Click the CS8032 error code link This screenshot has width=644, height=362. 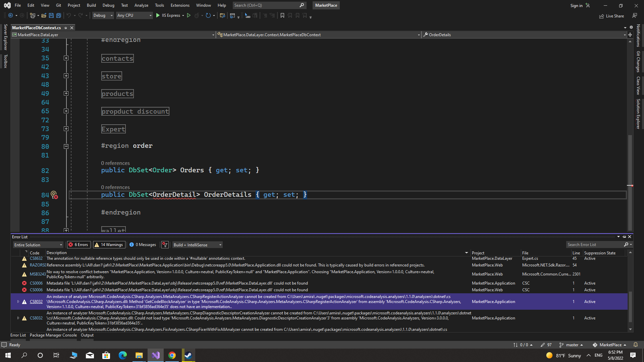tap(36, 302)
